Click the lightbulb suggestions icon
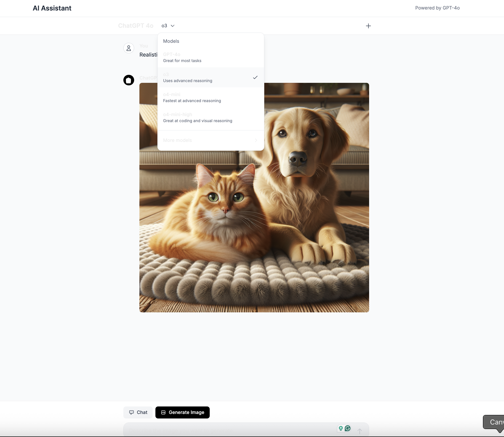The image size is (504, 437). pos(341,428)
